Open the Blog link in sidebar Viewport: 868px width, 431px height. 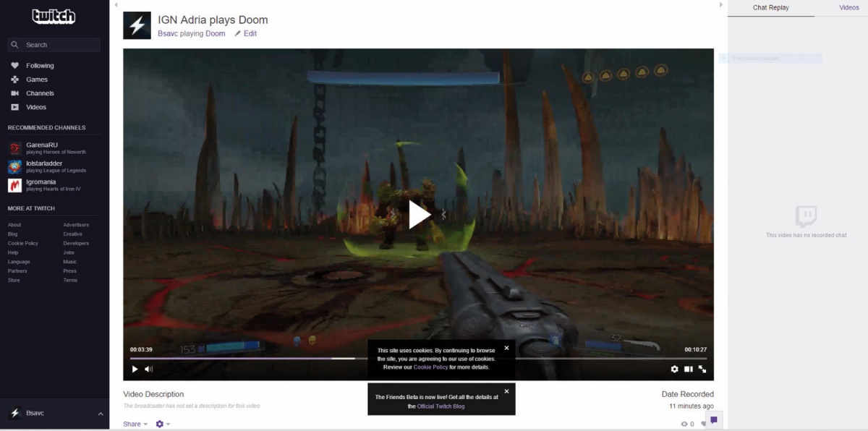(13, 234)
